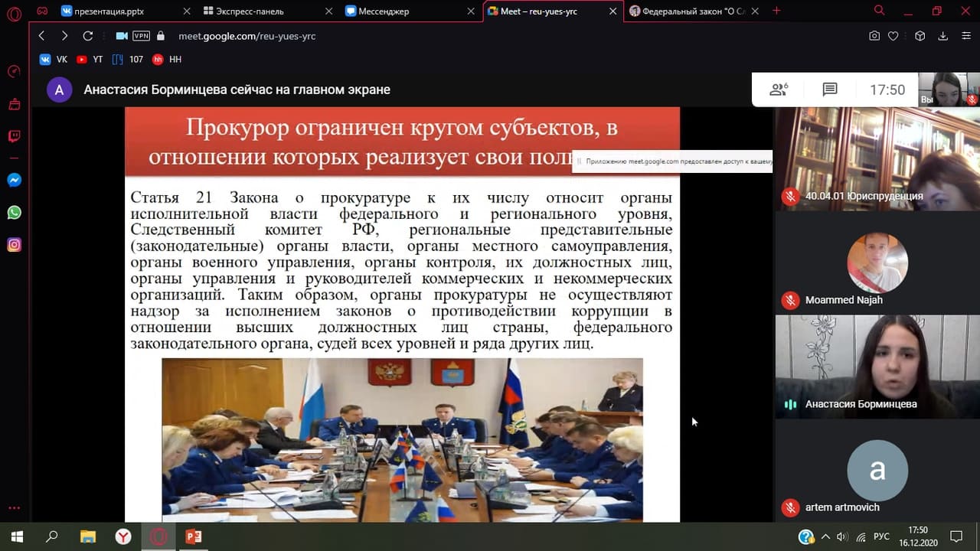The image size is (980, 551).
Task: Open downloads icon in browser toolbar
Action: click(943, 36)
